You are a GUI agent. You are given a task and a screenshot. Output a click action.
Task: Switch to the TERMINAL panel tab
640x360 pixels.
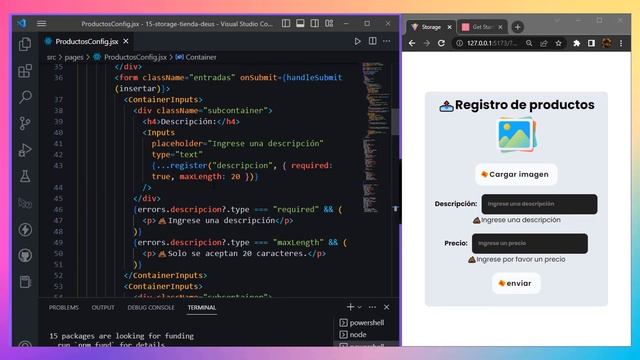click(x=202, y=307)
